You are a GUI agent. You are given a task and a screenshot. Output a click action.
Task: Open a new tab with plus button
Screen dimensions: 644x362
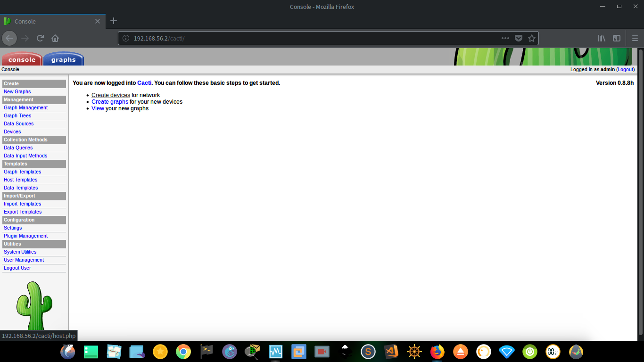[x=114, y=21]
